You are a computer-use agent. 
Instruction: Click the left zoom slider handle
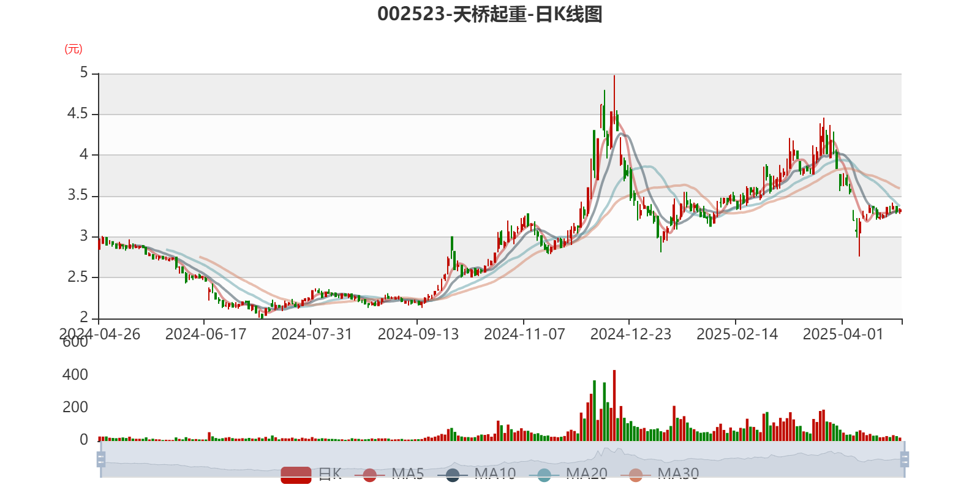tap(99, 459)
